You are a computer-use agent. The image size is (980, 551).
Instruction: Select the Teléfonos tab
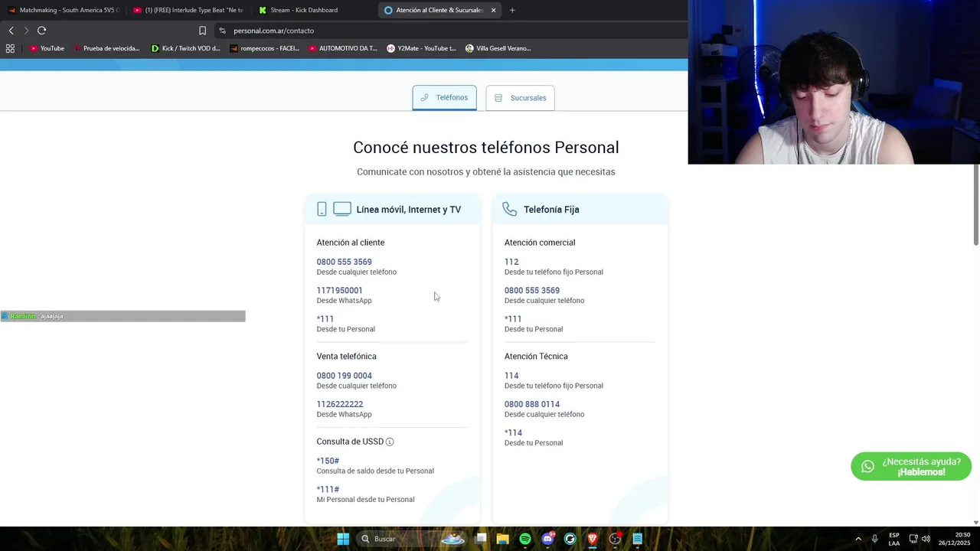point(444,97)
